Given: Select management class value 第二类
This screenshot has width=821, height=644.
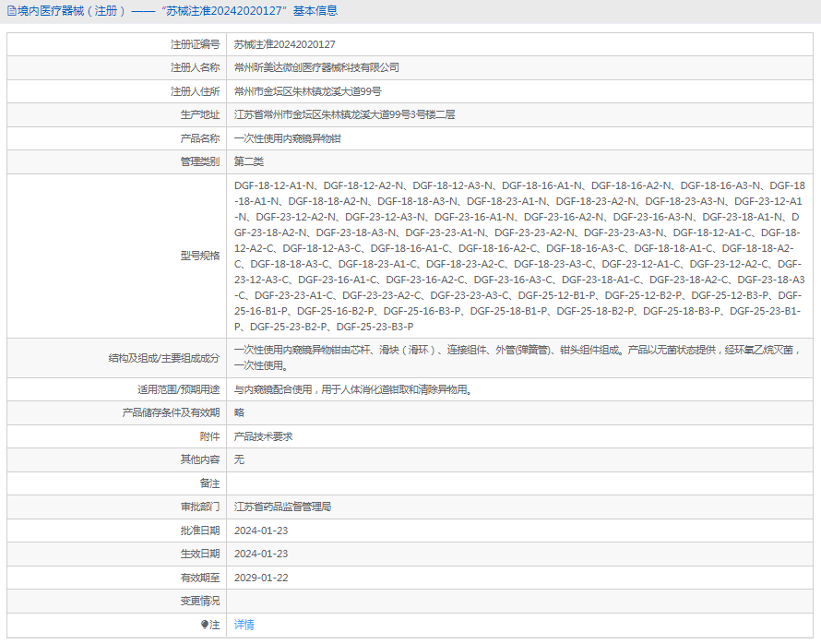Looking at the screenshot, I should pyautogui.click(x=249, y=161).
